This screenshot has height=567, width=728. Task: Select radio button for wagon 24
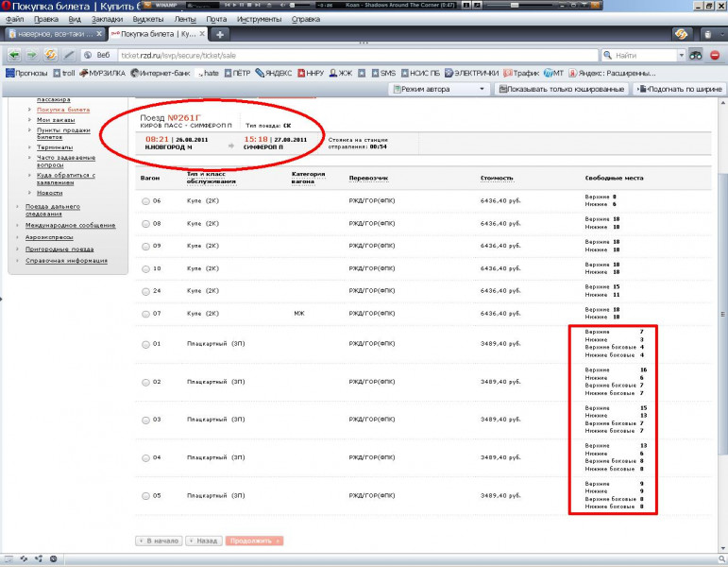coord(144,291)
